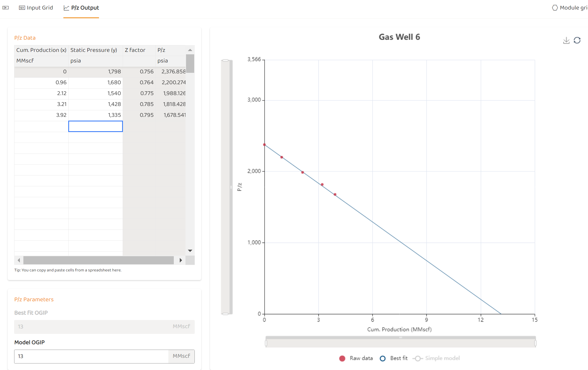Click the vertical chart zoom slider

coord(226,187)
